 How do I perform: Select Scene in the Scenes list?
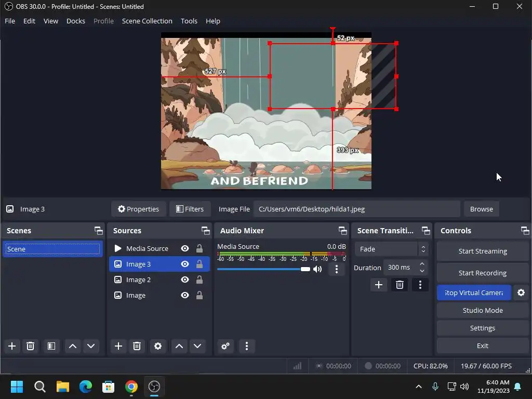coord(52,249)
